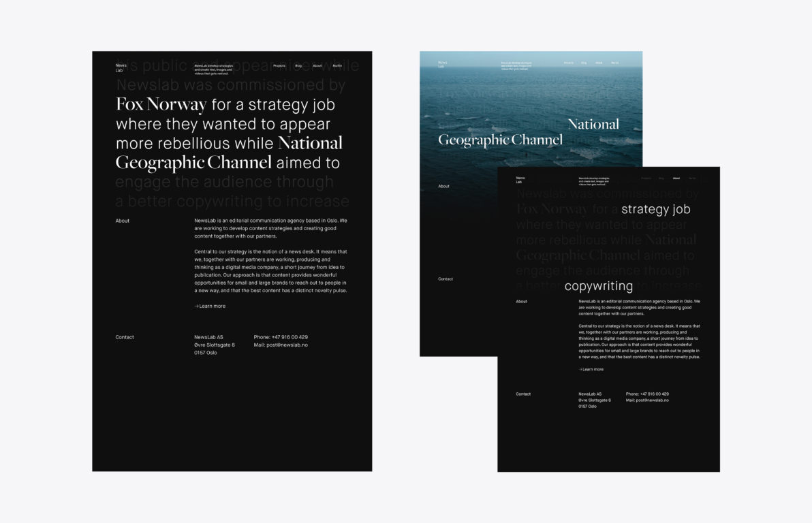812x523 pixels.
Task: Click the highlighted strategy job text on front-right page
Action: [655, 209]
